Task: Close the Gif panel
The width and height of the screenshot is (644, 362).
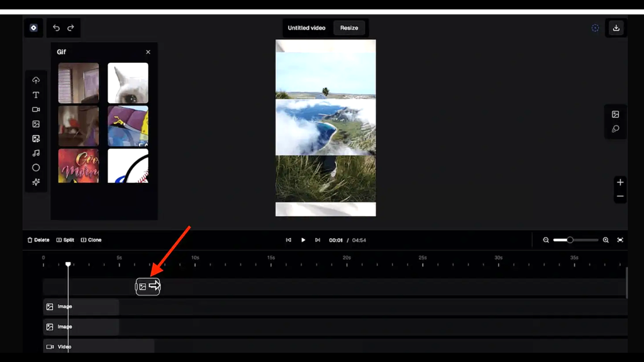Action: point(148,52)
